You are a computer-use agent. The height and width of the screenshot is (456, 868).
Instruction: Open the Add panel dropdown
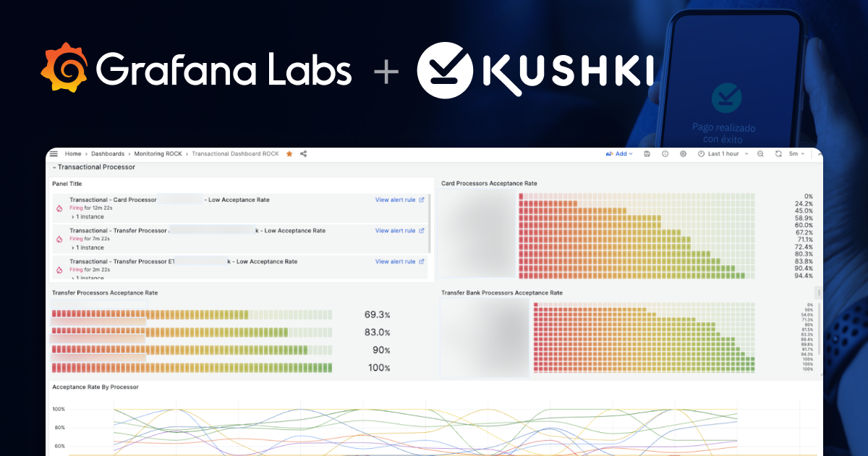coord(618,153)
